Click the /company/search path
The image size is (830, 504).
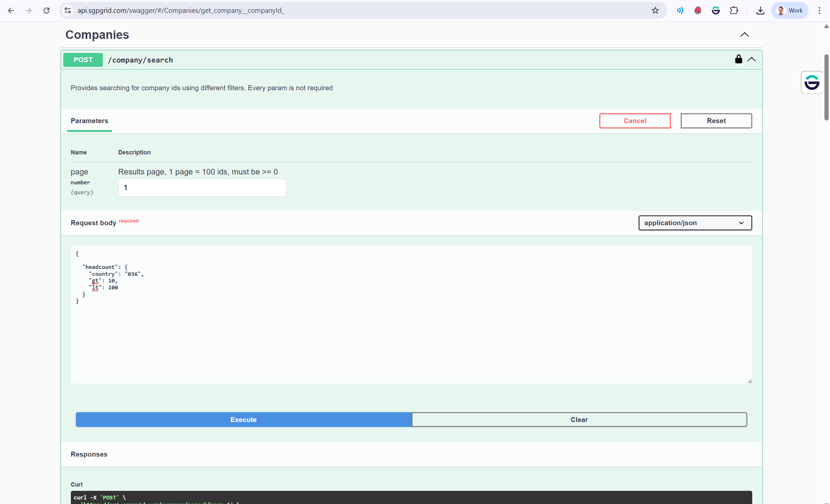pos(140,60)
